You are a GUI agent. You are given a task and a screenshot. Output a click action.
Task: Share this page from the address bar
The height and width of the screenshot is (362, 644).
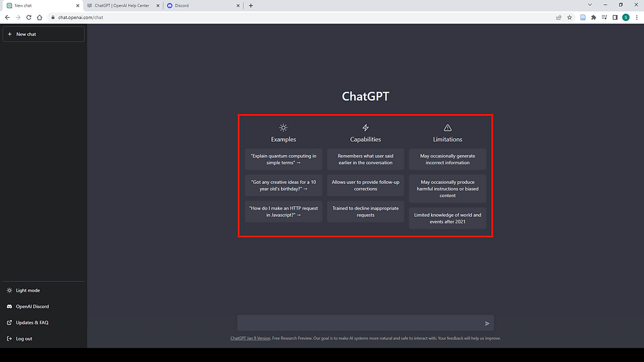(559, 17)
